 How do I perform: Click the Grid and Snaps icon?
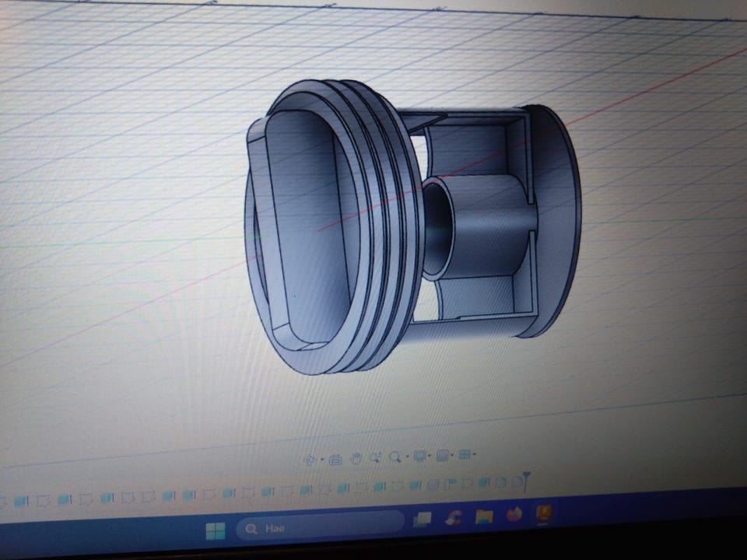click(442, 456)
